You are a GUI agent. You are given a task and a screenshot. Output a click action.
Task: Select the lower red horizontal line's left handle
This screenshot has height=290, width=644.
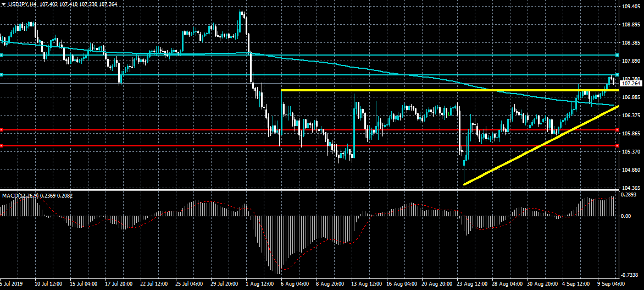click(1, 146)
